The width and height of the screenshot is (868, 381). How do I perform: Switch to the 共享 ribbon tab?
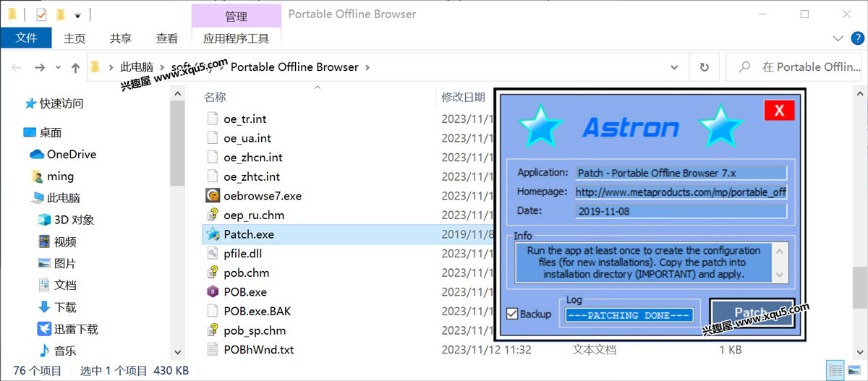[121, 38]
